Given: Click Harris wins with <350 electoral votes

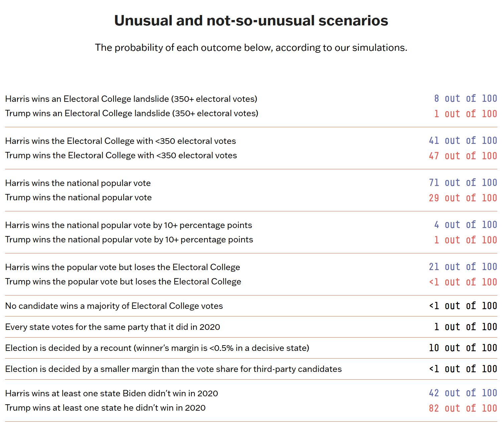Looking at the screenshot, I should click(121, 141).
